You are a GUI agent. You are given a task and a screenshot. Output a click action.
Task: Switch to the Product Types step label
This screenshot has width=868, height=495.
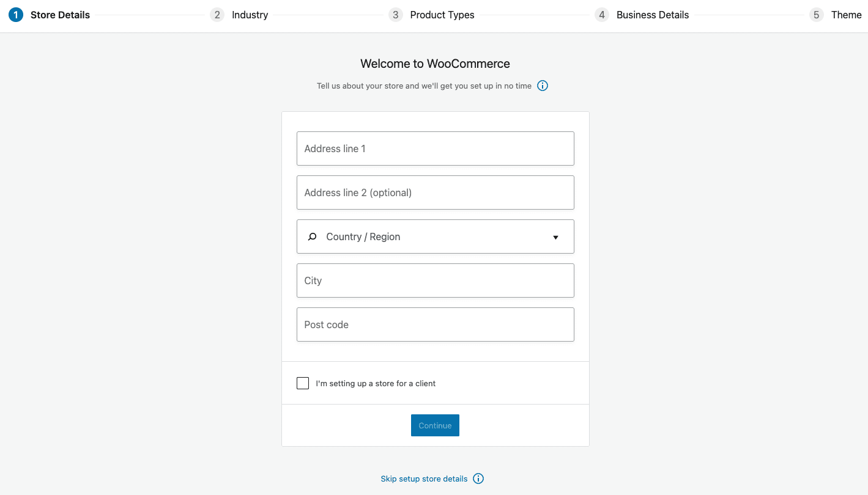coord(442,15)
